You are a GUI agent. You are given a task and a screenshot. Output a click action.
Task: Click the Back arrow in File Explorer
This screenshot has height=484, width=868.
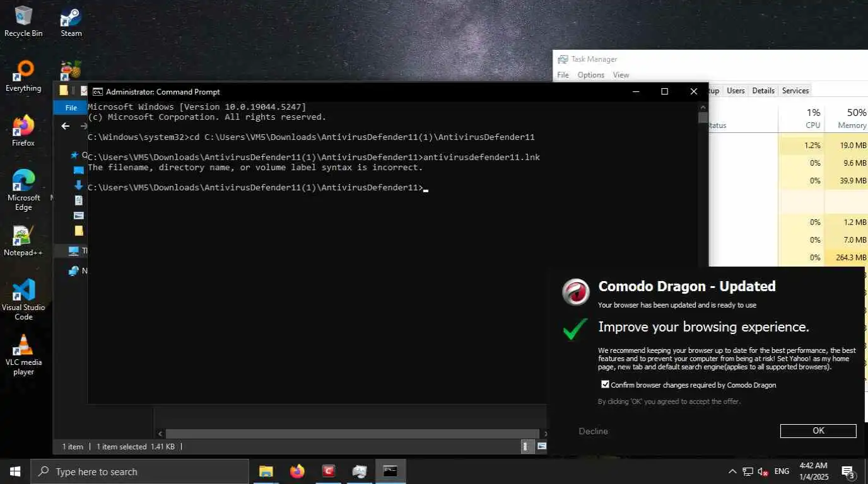coord(65,126)
